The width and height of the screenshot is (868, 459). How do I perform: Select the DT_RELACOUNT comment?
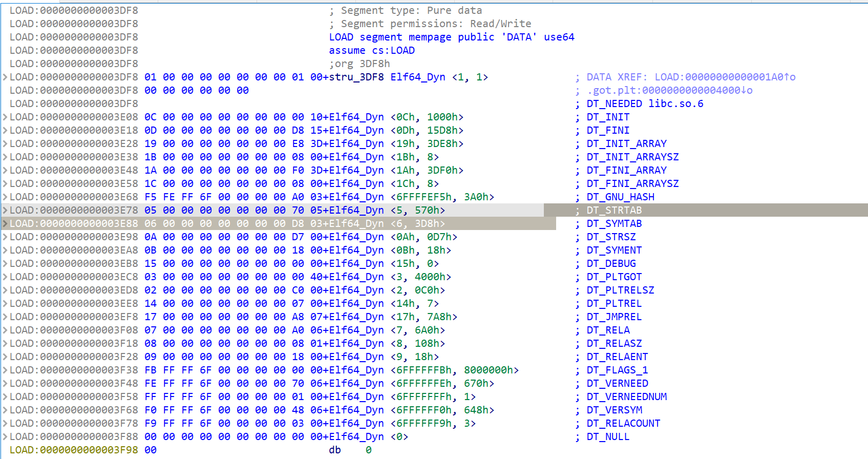(623, 423)
